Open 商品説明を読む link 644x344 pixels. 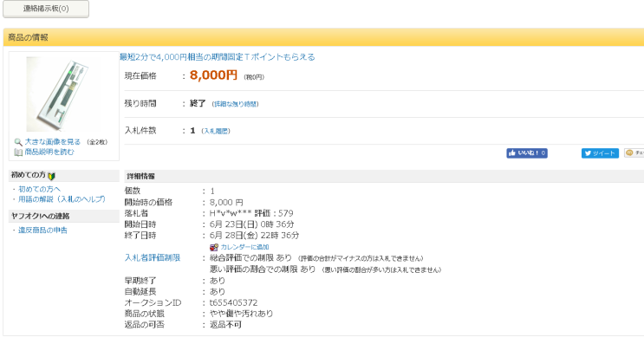49,152
